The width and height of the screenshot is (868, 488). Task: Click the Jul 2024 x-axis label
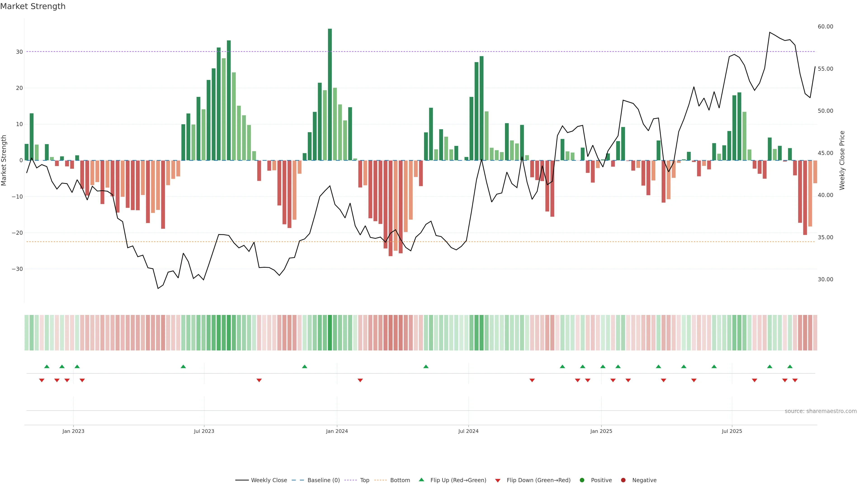tap(468, 431)
